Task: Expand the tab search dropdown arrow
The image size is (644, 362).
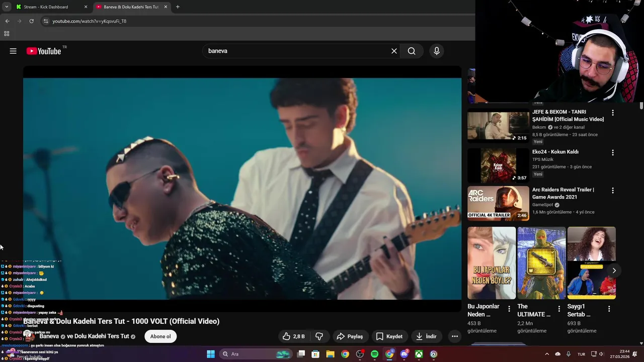Action: [7, 7]
